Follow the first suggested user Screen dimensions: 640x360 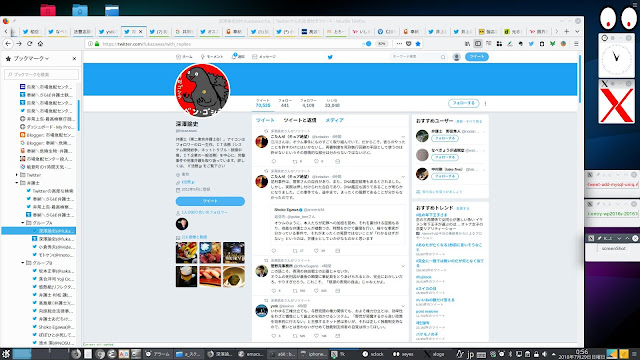click(x=445, y=138)
